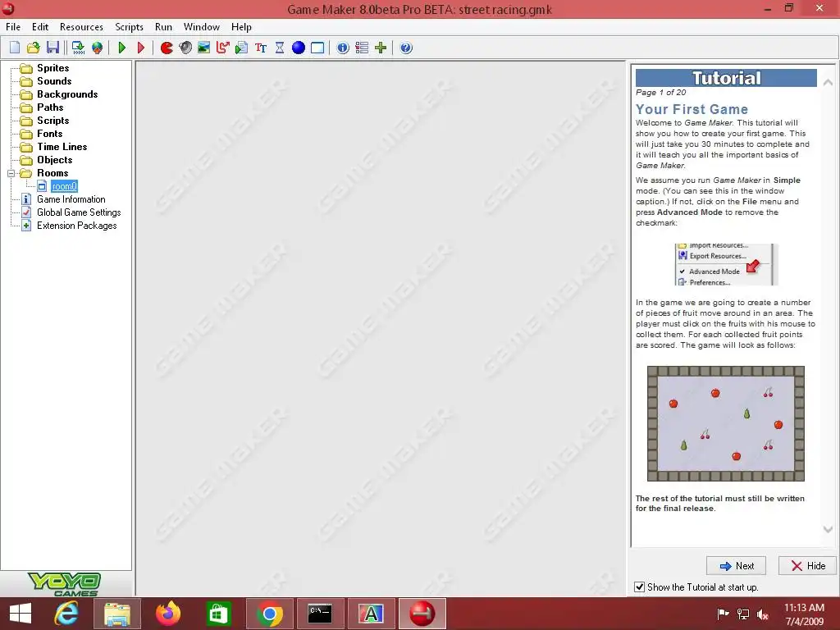
Task: Save the game with floppy icon
Action: tap(52, 48)
